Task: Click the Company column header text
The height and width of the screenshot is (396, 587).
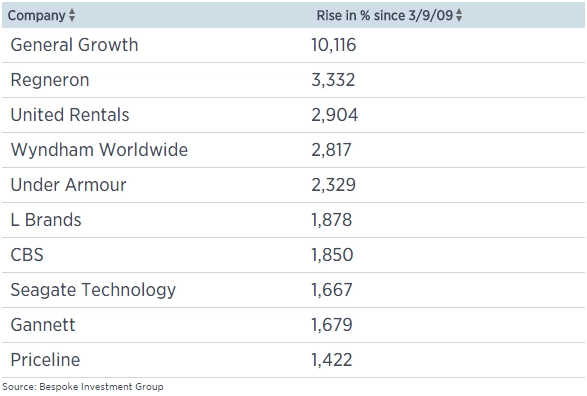Action: click(x=37, y=16)
